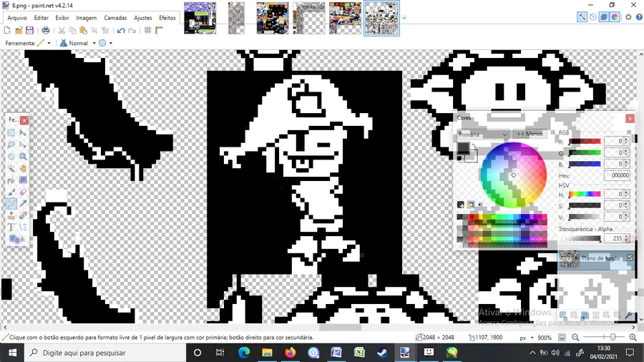644x362 pixels.
Task: Select the Pencil tool in Tools panel
Action: [11, 204]
